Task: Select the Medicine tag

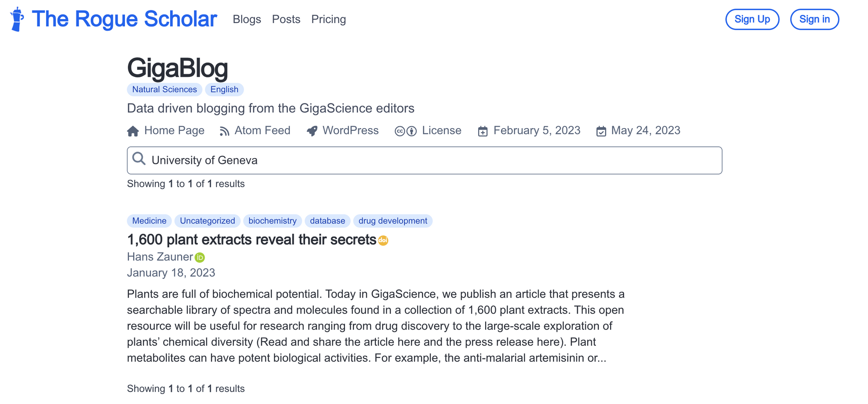Action: tap(149, 221)
